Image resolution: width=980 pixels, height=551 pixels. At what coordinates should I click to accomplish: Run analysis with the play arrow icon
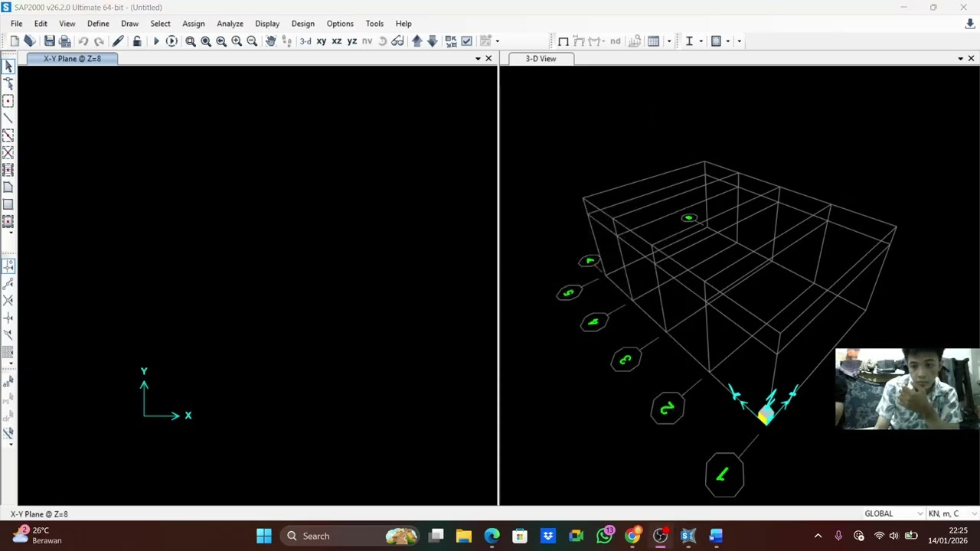(156, 41)
